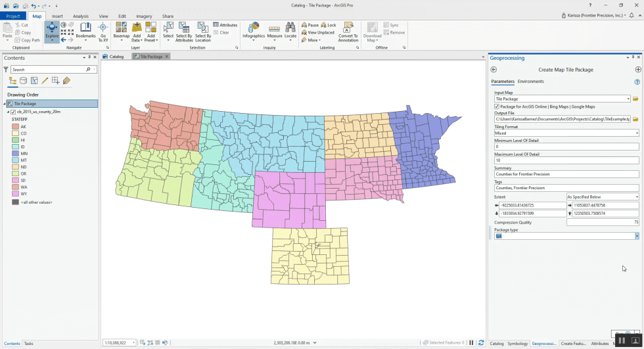This screenshot has height=349, width=644.
Task: Switch Contents to List By Selection
Action: click(x=34, y=81)
